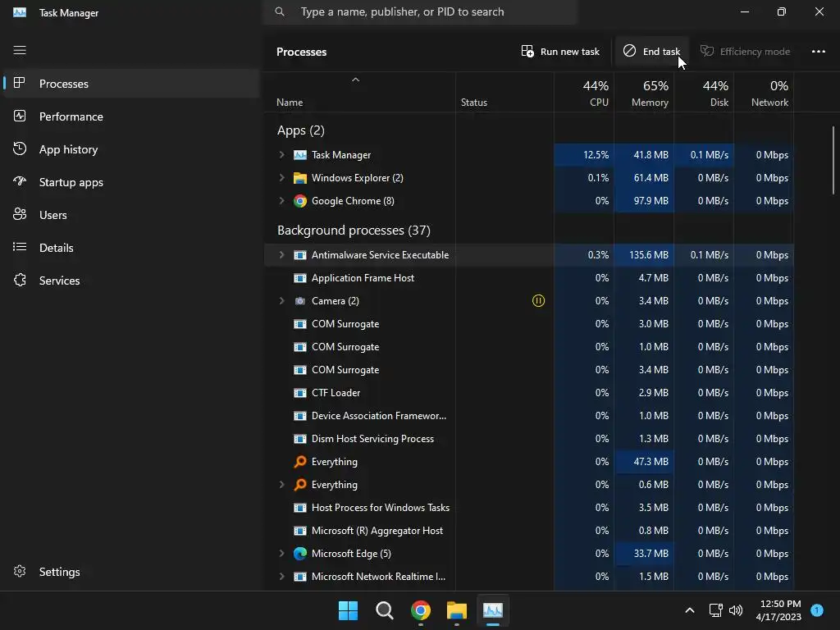Viewport: 840px width, 630px height.
Task: Expand the second Everything process row
Action: (x=282, y=485)
